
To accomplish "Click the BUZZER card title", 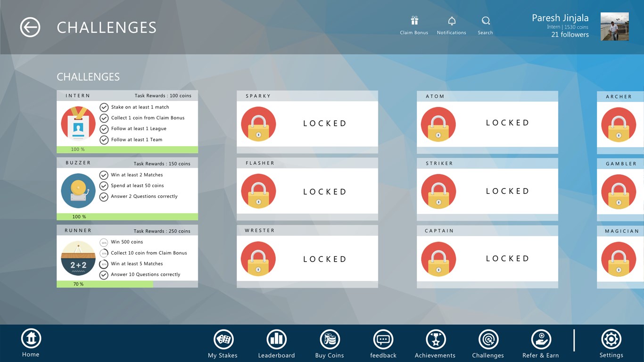I will 78,163.
